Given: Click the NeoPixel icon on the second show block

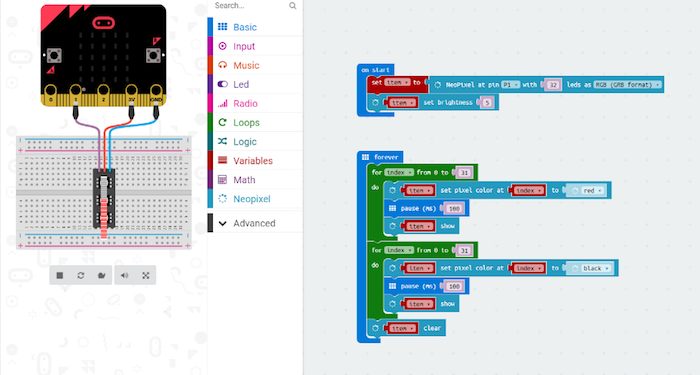Looking at the screenshot, I should click(x=392, y=304).
